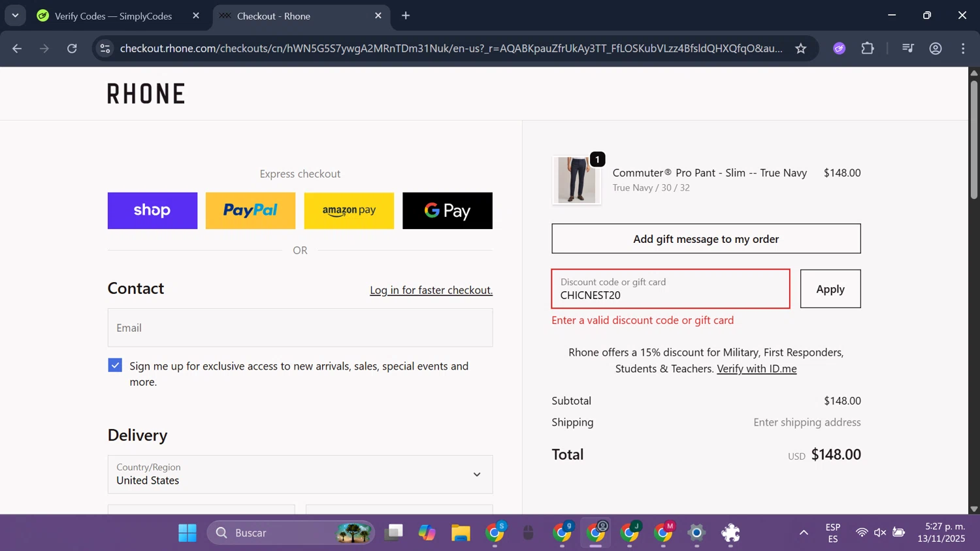The width and height of the screenshot is (980, 551).
Task: Select the Checkout - Rhone tab
Action: point(302,16)
